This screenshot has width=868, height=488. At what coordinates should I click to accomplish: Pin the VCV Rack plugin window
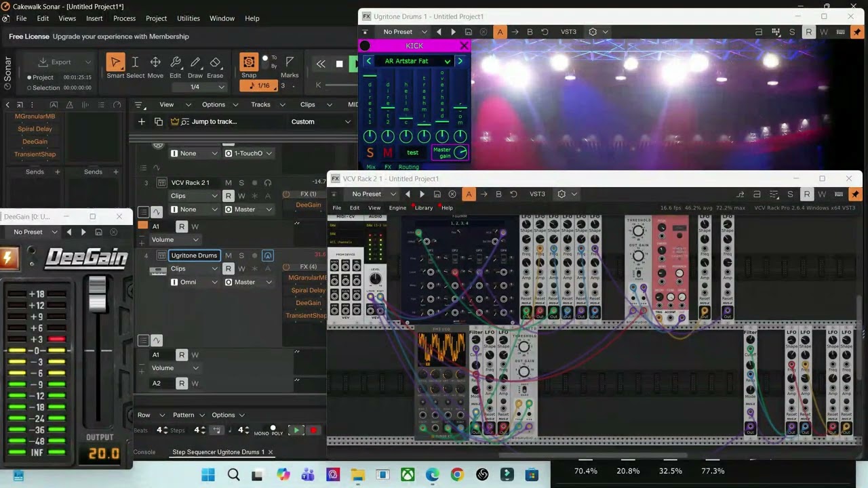pyautogui.click(x=855, y=194)
